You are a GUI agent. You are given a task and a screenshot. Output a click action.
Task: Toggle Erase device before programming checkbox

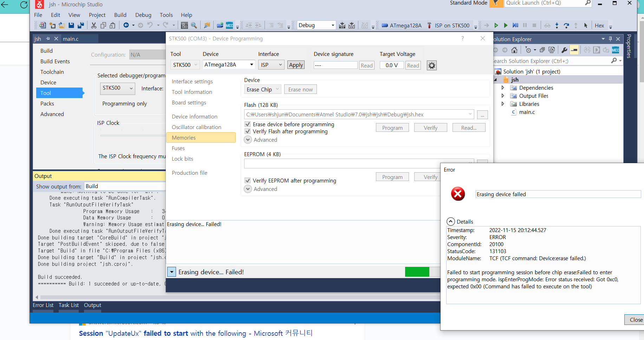point(248,124)
